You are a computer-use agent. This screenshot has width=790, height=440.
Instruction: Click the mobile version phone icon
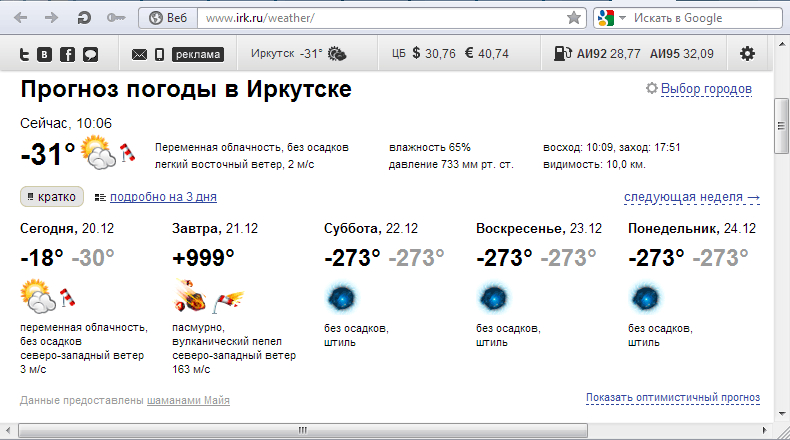click(159, 54)
